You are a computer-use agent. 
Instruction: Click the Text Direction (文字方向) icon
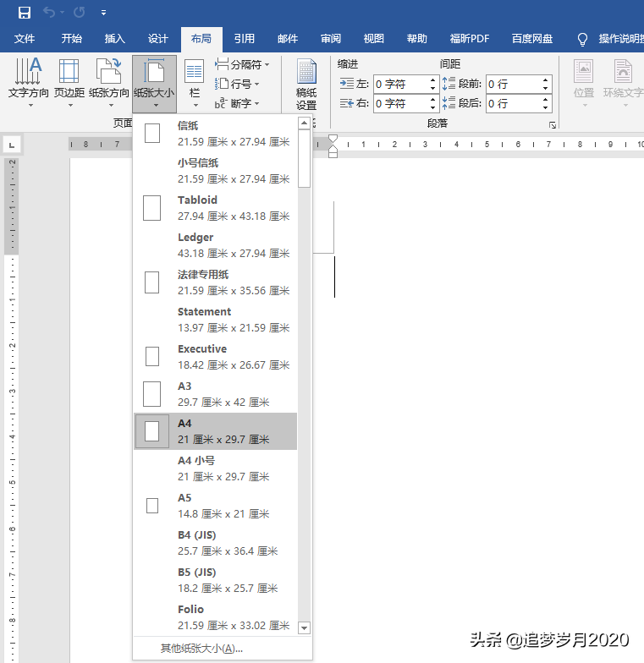point(29,78)
